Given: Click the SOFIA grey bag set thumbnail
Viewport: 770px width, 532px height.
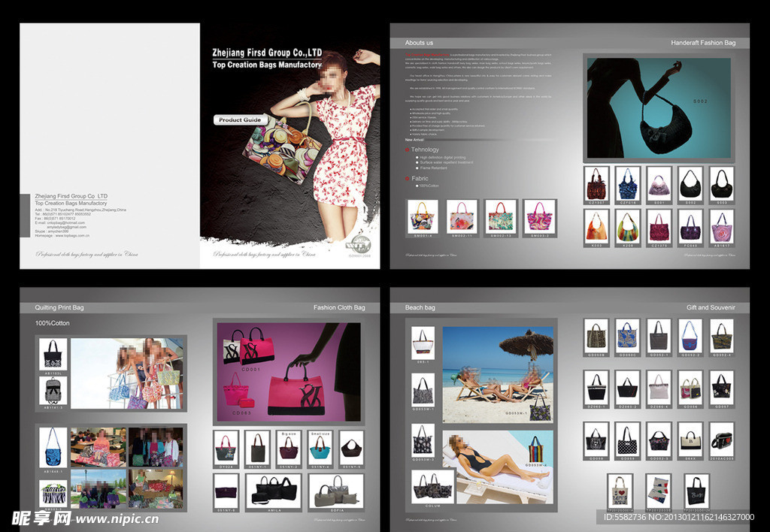Looking at the screenshot, I should (335, 491).
